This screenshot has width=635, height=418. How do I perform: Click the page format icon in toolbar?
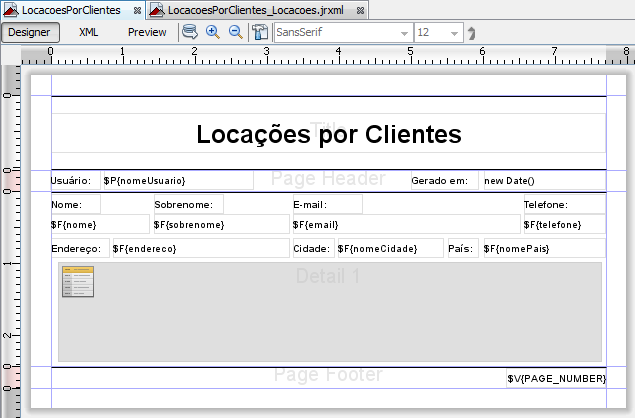(x=260, y=32)
